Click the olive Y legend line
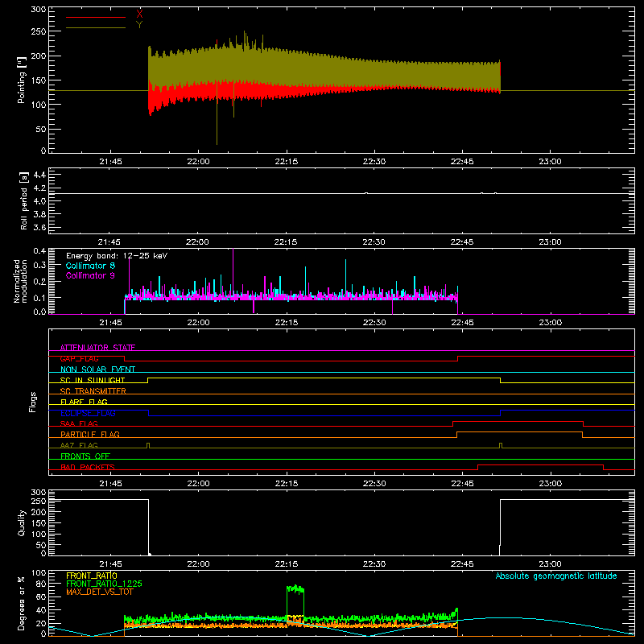 click(x=96, y=28)
